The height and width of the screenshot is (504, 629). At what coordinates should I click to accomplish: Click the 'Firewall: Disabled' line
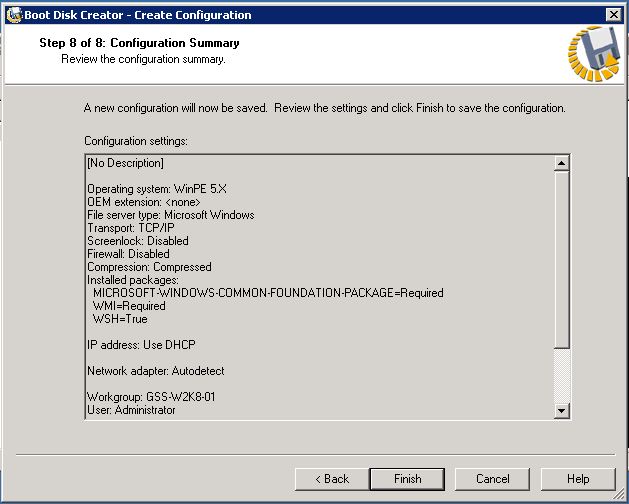(128, 254)
